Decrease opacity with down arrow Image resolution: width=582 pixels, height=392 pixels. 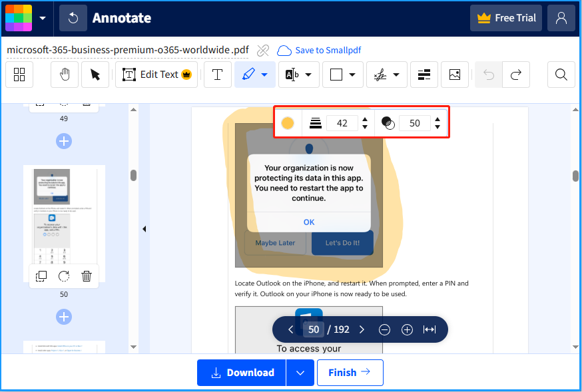coord(437,127)
